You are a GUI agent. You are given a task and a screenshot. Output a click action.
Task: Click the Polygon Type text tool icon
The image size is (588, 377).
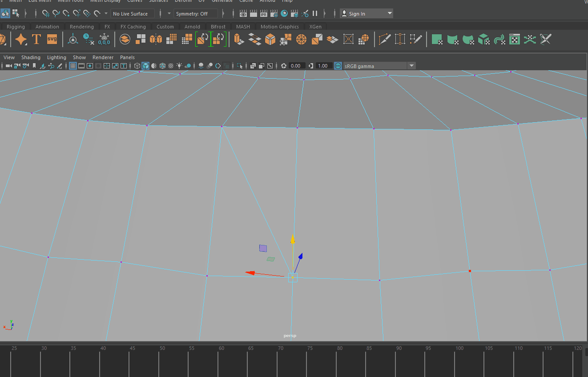(36, 40)
